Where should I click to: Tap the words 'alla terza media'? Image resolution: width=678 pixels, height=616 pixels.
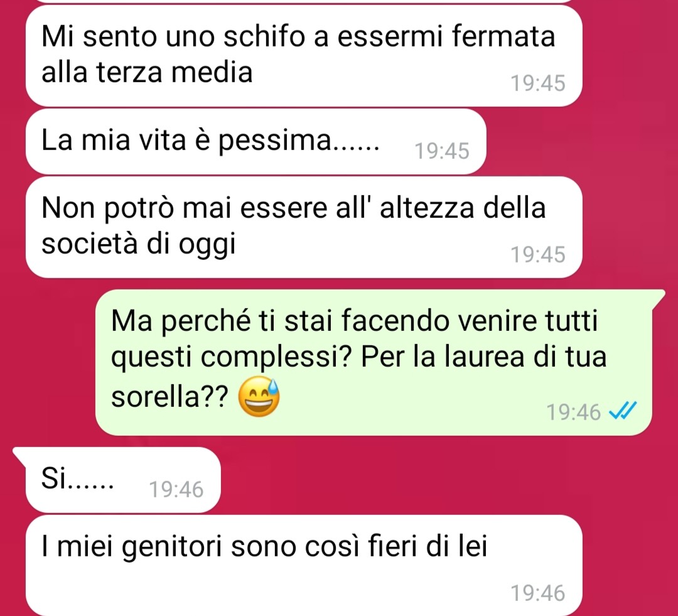[x=147, y=72]
